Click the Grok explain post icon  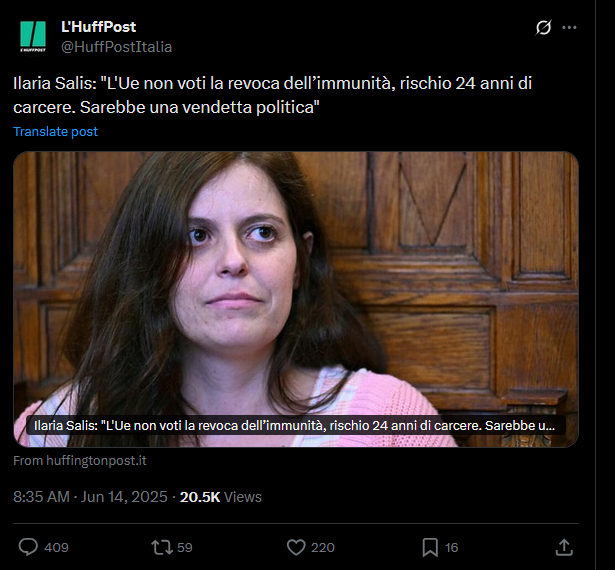[544, 27]
